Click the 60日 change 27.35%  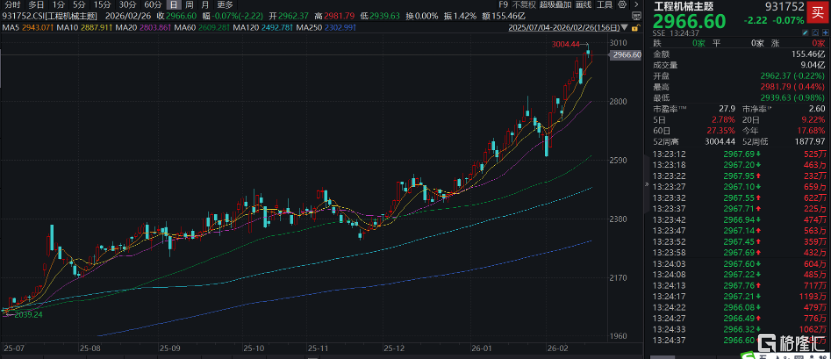[x=722, y=130]
